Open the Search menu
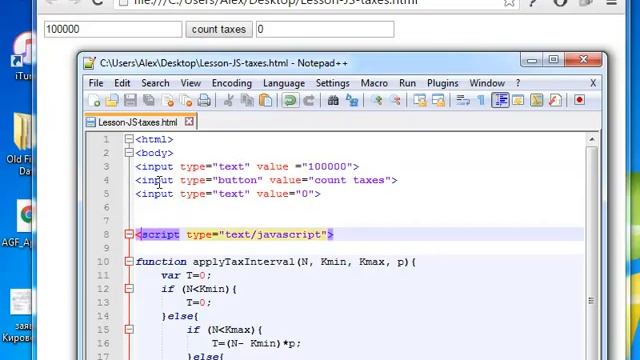The width and height of the screenshot is (640, 360). pos(155,83)
